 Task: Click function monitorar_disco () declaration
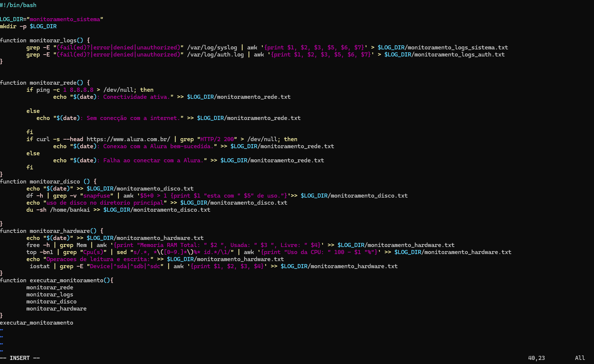tap(48, 182)
